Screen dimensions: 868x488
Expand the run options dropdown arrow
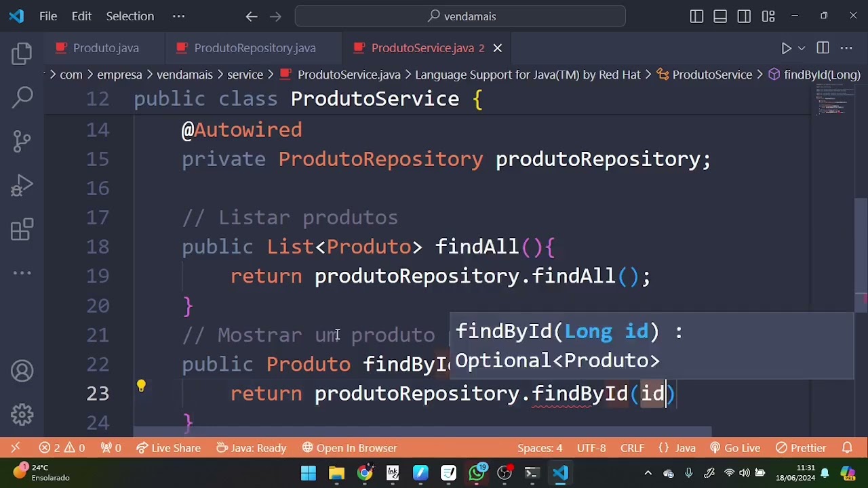pyautogui.click(x=802, y=48)
